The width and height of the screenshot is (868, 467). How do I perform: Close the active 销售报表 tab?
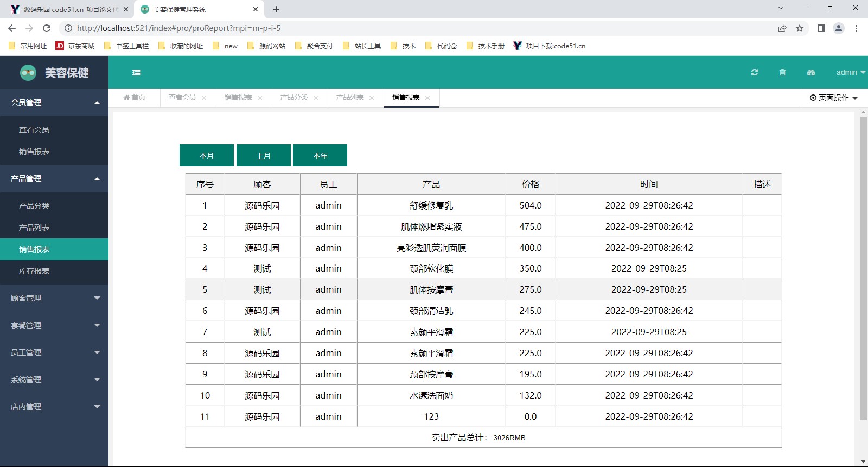(427, 98)
